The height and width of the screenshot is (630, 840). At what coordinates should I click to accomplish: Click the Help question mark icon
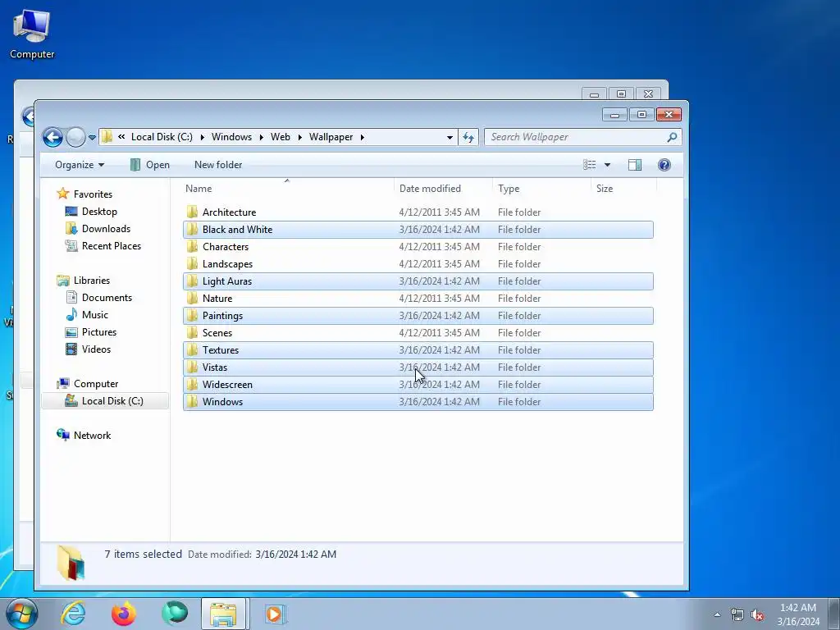664,165
